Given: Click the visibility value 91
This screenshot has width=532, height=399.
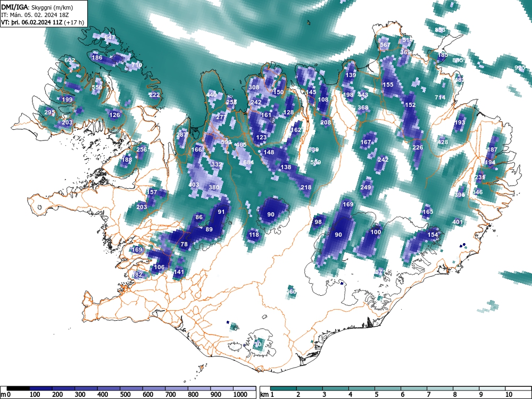Looking at the screenshot, I should 221,212.
